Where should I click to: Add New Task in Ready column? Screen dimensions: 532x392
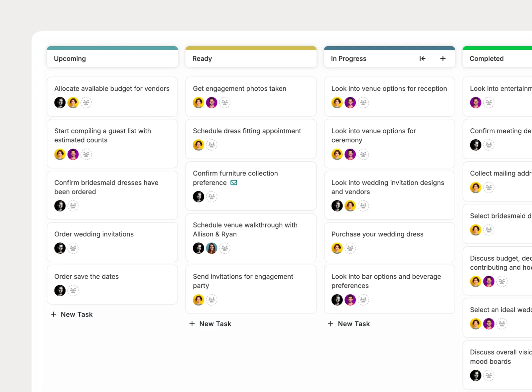click(210, 324)
